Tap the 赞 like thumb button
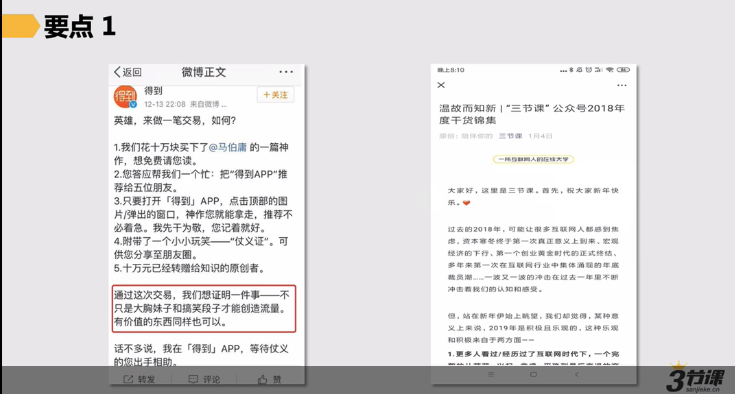 pos(270,379)
